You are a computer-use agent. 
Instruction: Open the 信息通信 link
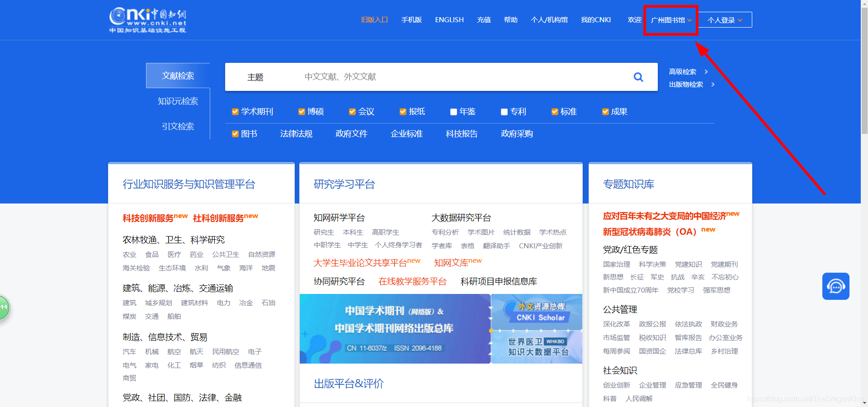248,365
